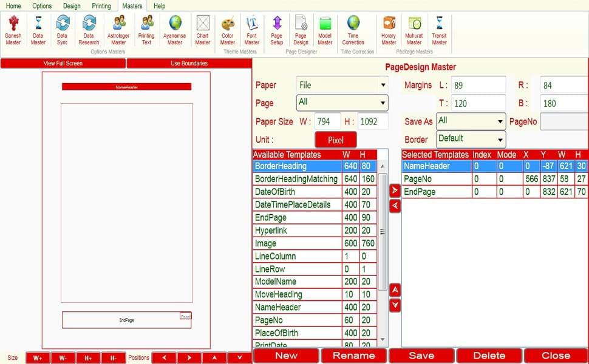
Task: Click View Full Screen button
Action: click(63, 63)
